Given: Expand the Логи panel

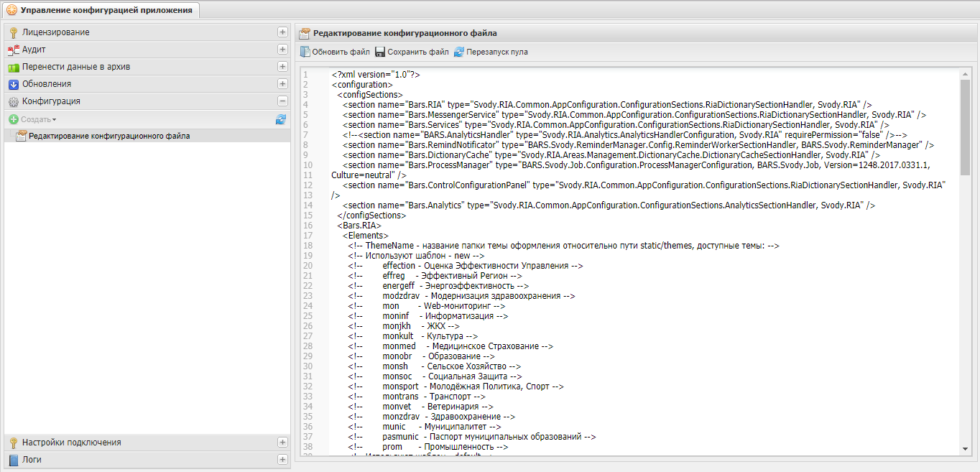Looking at the screenshot, I should pyautogui.click(x=282, y=460).
